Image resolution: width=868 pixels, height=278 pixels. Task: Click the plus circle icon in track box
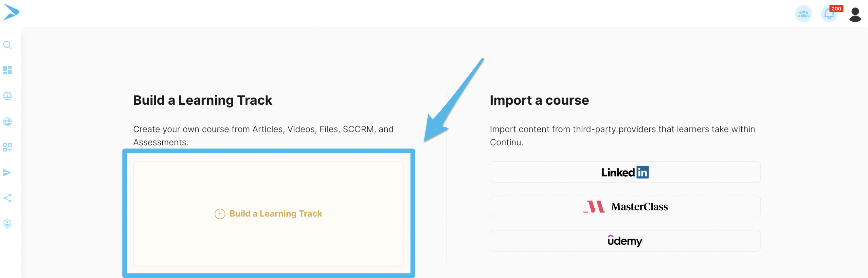(x=220, y=214)
